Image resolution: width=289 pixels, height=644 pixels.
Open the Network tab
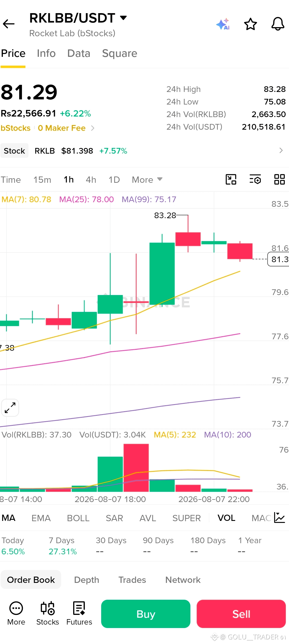point(183,580)
